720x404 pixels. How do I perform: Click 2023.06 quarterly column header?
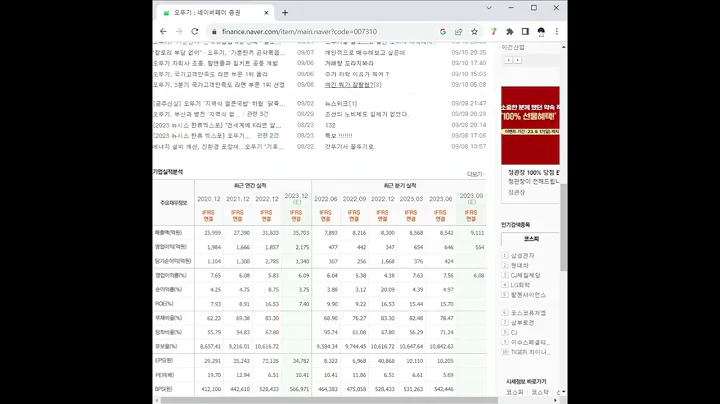click(x=440, y=199)
